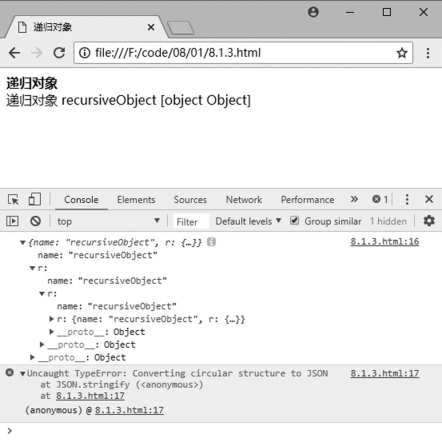Show the console sidebar panel icon

click(12, 221)
